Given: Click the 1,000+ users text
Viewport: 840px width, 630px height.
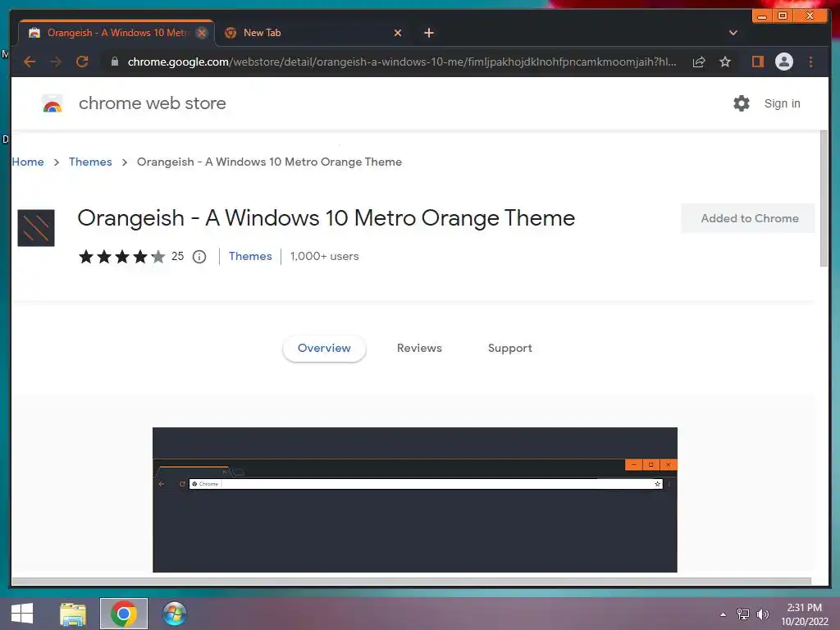Looking at the screenshot, I should [x=325, y=256].
